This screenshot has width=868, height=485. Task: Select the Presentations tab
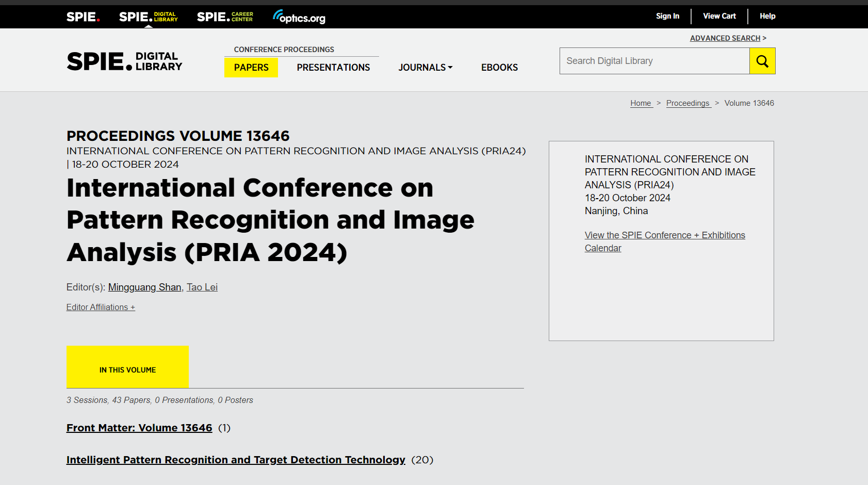[x=333, y=68]
